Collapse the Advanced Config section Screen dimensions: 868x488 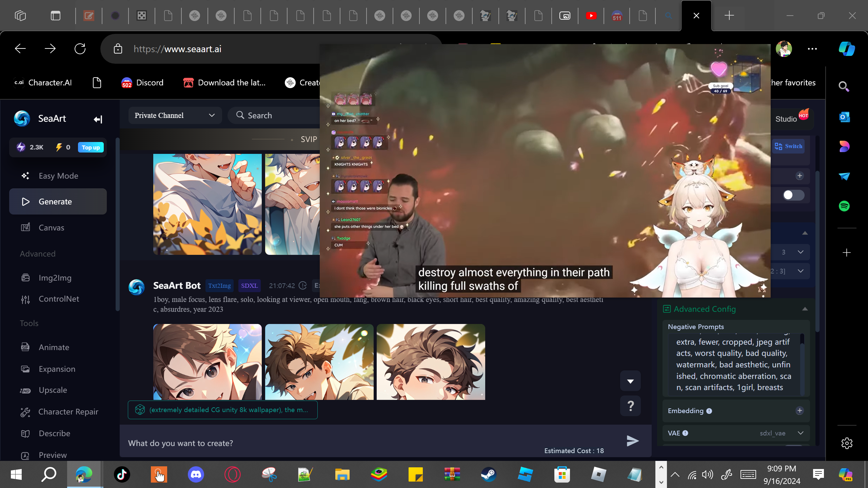[805, 309]
